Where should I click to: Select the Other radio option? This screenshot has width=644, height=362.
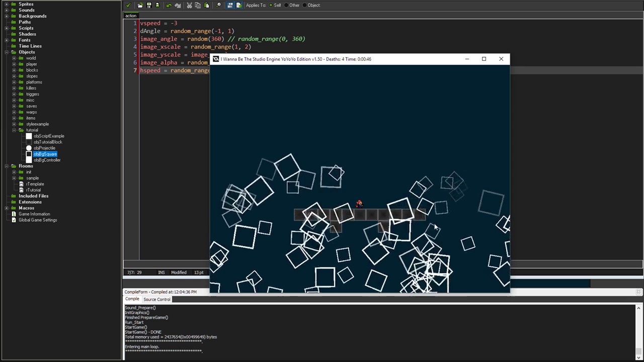[291, 5]
